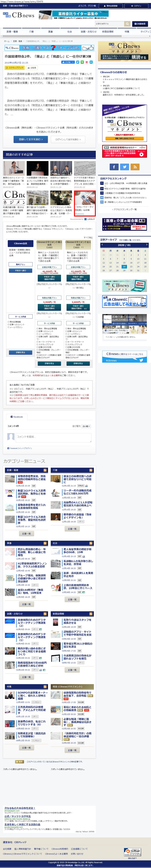151x868 pixels.
Task: Open the 新商品情報 navigation tab
Action: point(108,32)
